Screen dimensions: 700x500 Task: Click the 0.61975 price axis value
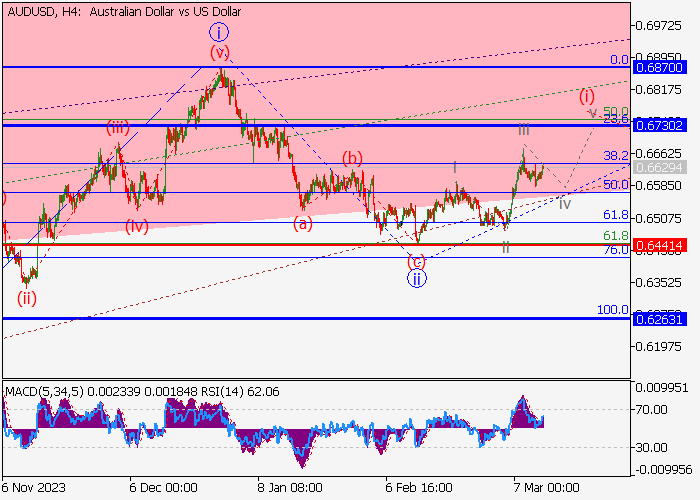[658, 346]
